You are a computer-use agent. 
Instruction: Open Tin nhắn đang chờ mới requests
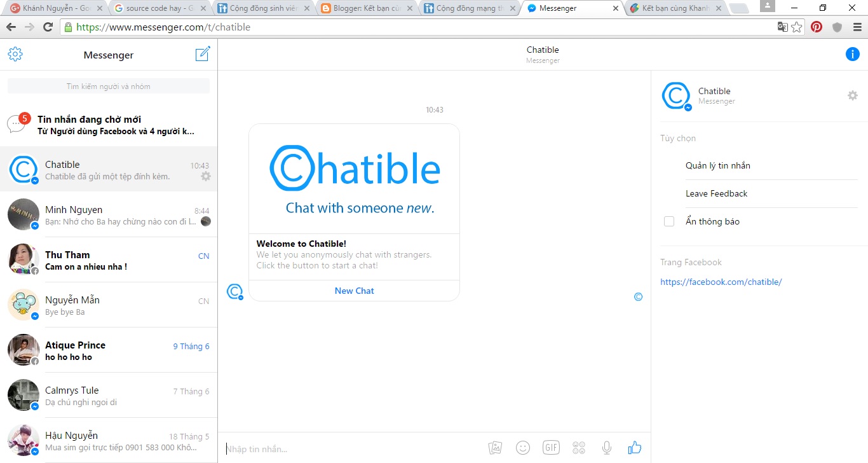pos(109,124)
